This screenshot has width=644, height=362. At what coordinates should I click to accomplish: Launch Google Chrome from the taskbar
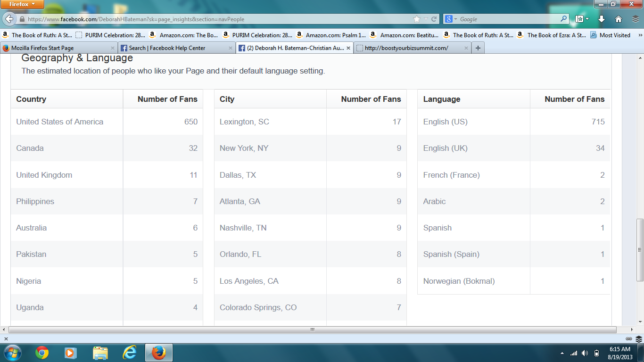[x=42, y=353]
